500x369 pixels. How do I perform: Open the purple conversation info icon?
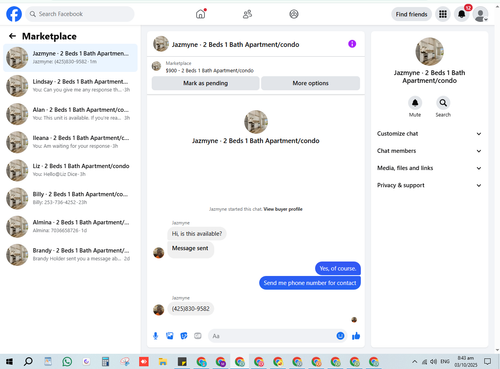point(352,44)
